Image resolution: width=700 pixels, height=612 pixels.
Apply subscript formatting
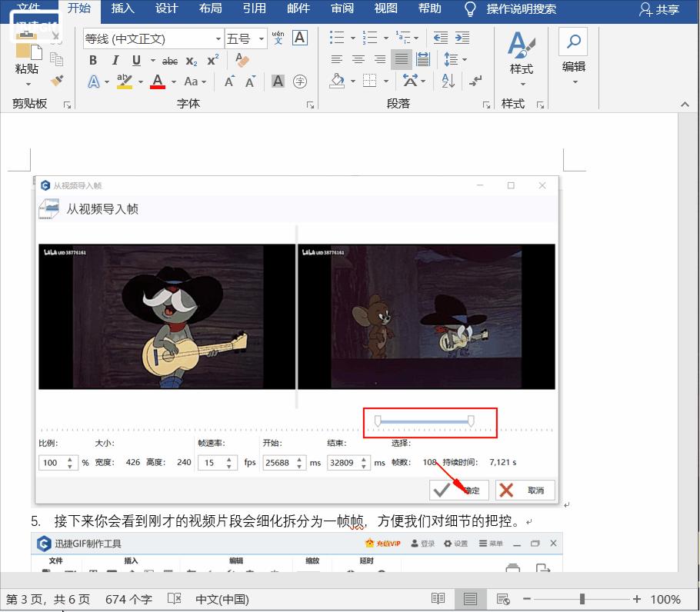click(x=192, y=60)
